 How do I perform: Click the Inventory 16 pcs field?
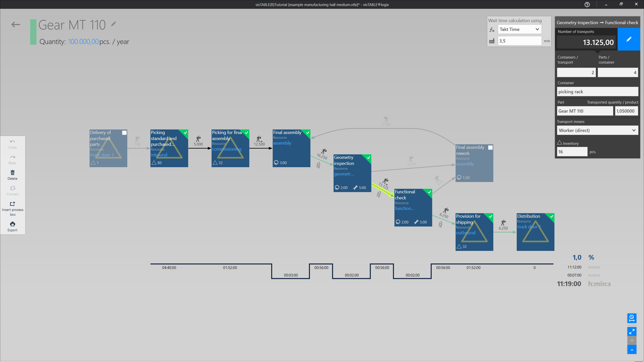click(x=572, y=152)
